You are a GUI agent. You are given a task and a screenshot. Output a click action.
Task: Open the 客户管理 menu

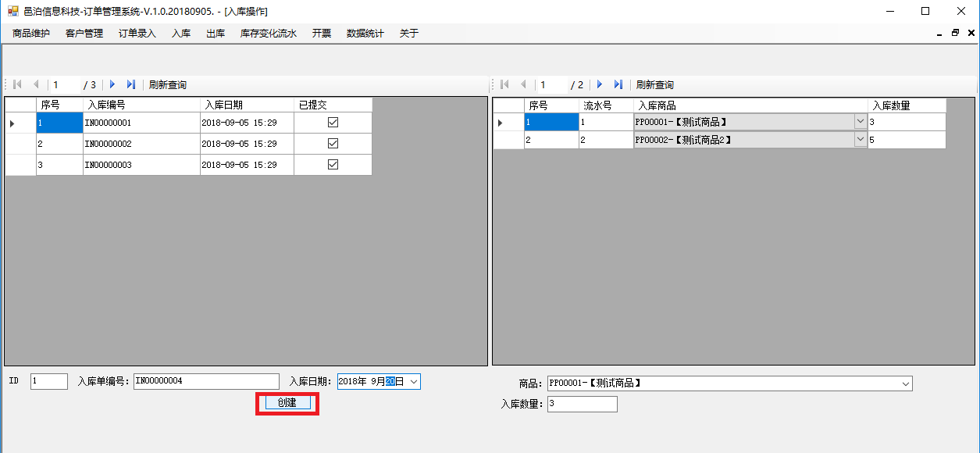pyautogui.click(x=84, y=34)
